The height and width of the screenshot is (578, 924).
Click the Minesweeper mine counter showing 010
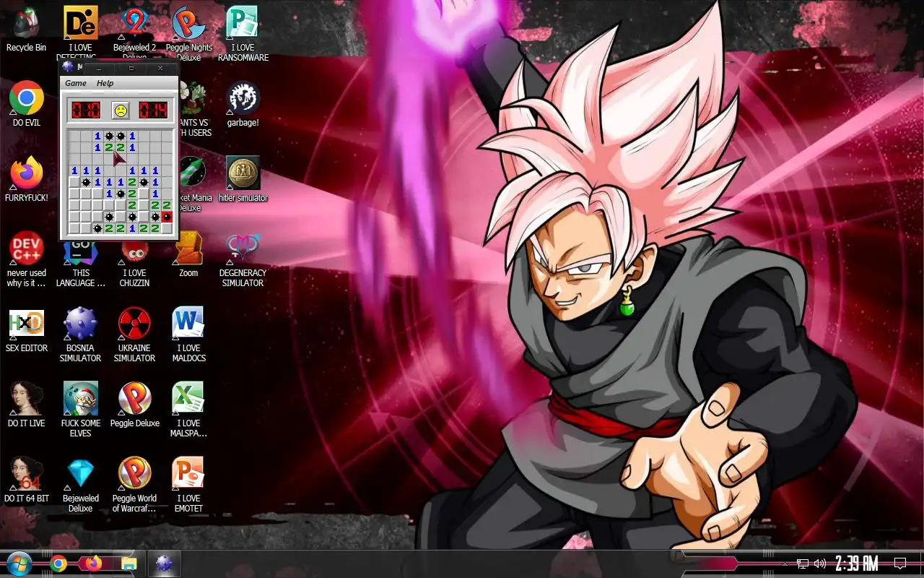tap(86, 111)
